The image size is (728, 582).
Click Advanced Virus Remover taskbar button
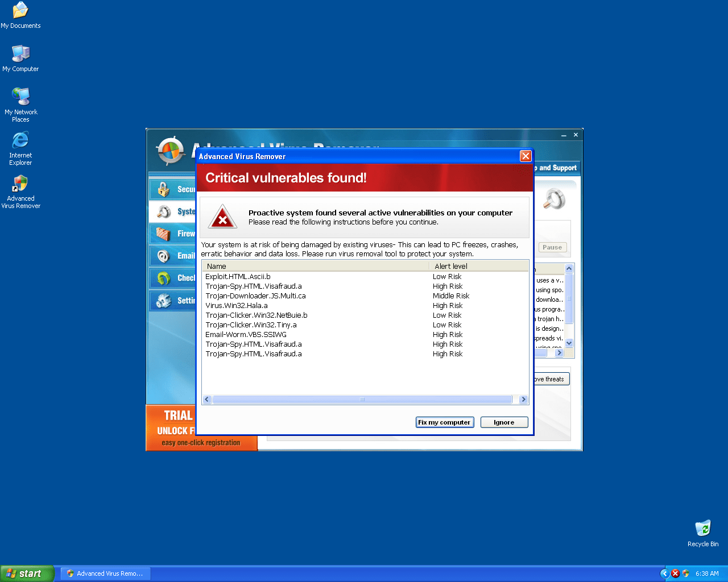(x=105, y=573)
